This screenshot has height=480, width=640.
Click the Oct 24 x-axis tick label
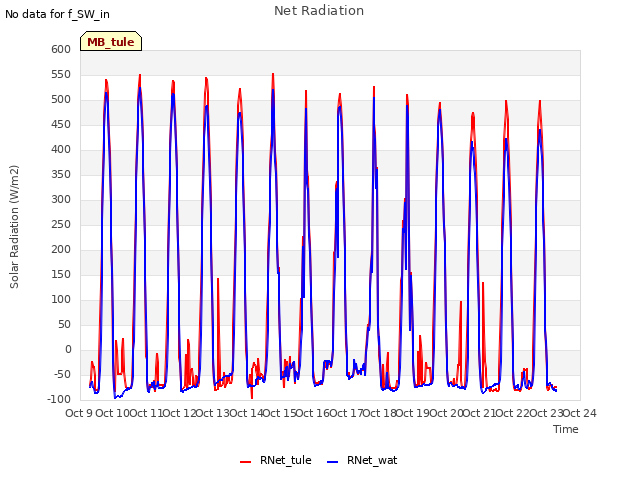tap(580, 413)
